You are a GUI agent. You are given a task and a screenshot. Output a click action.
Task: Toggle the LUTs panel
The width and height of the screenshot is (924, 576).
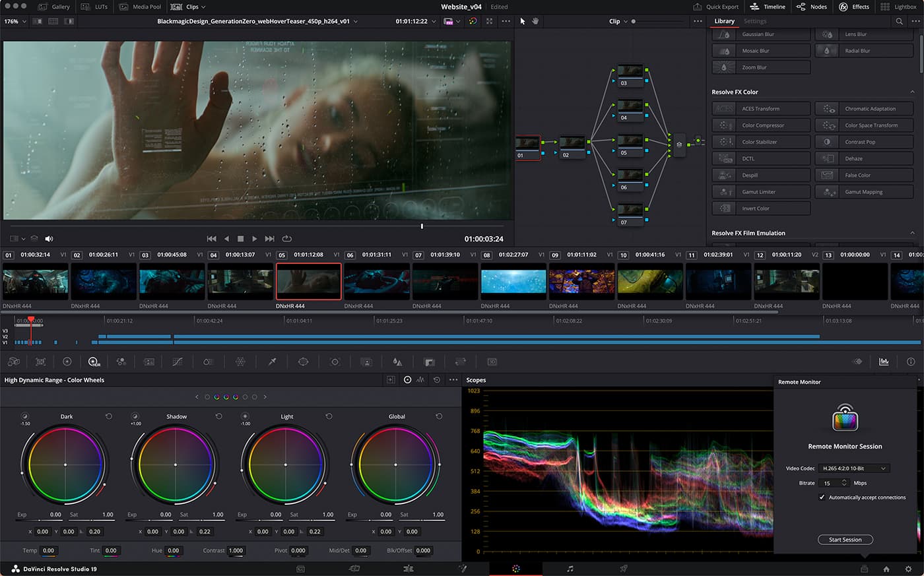(94, 7)
